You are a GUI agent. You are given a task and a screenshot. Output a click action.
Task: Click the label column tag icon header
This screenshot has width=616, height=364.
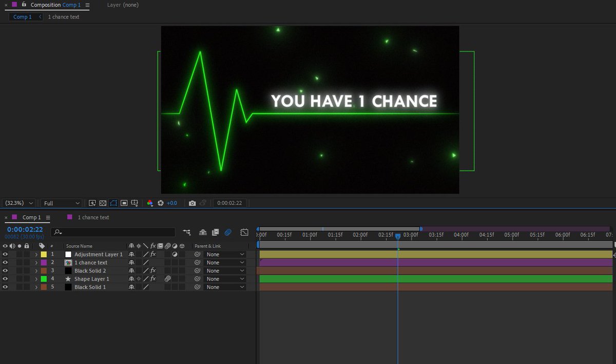click(42, 246)
